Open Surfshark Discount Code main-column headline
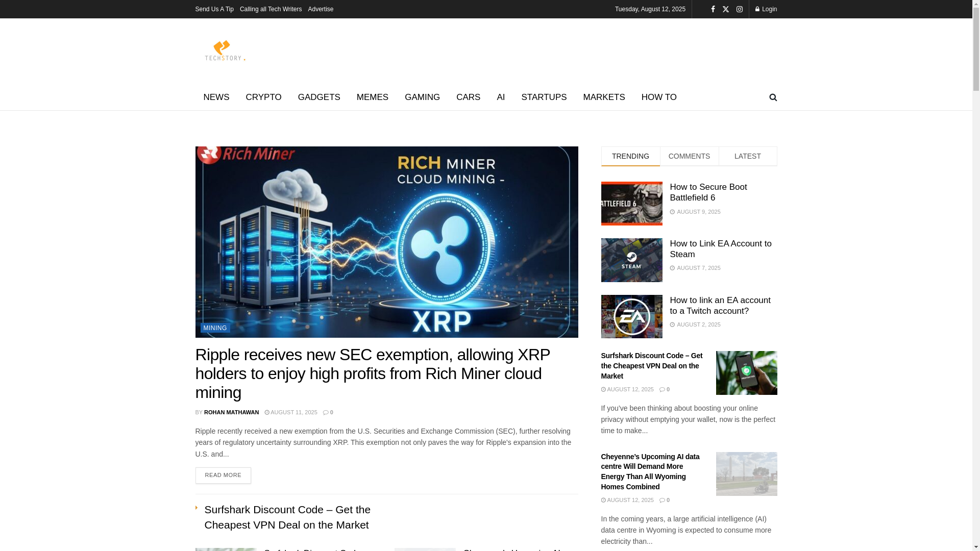The width and height of the screenshot is (980, 551). (x=287, y=517)
